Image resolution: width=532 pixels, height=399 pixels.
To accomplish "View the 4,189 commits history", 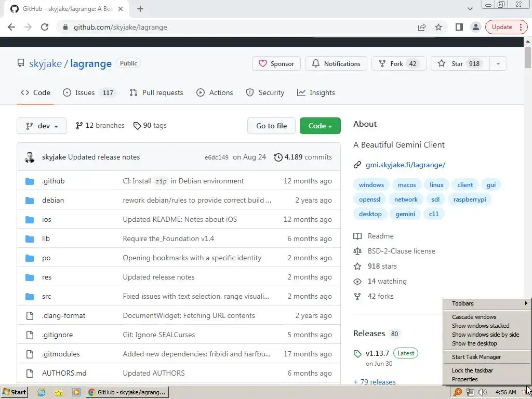I will (x=303, y=157).
